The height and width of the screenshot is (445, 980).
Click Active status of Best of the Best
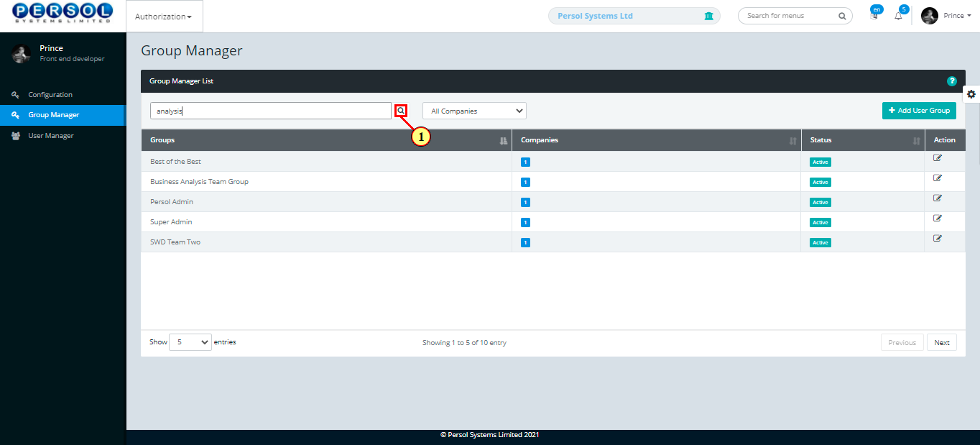tap(820, 162)
